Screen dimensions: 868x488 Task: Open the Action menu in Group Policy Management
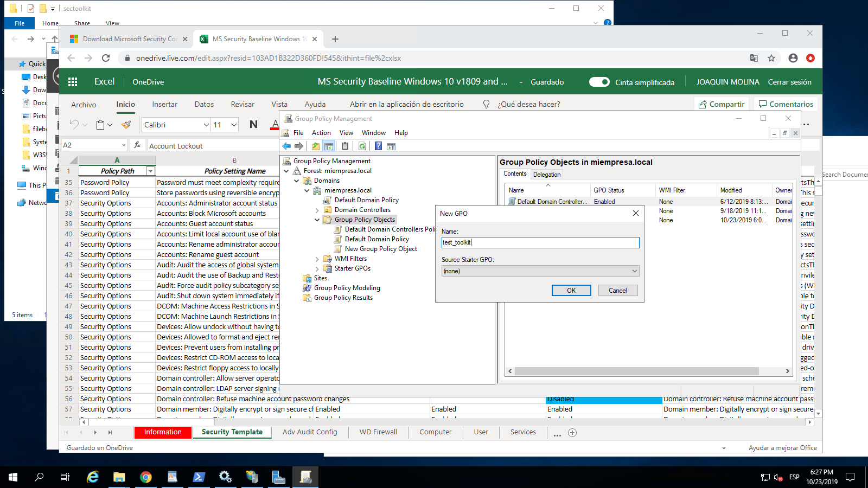click(x=321, y=133)
